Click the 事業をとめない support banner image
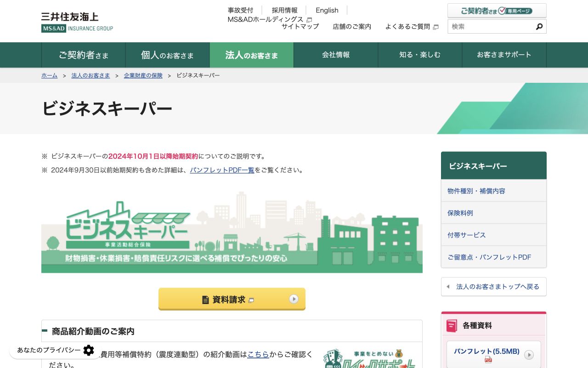Screen dimensions: 588x368 370,358
